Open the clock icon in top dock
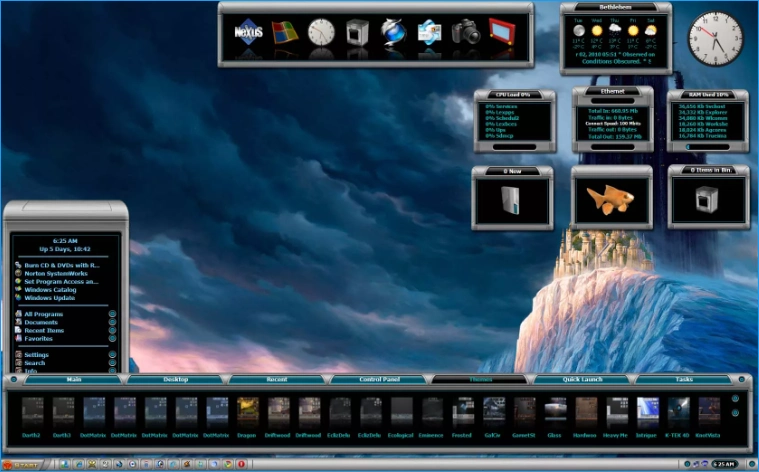 321,32
